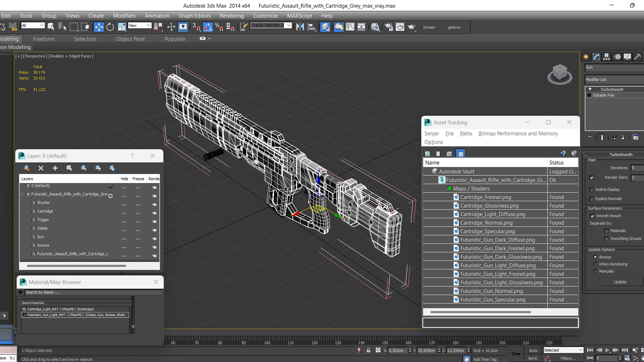The width and height of the screenshot is (644, 362).
Task: Toggle Isoline Display checkbox
Action: 592,190
